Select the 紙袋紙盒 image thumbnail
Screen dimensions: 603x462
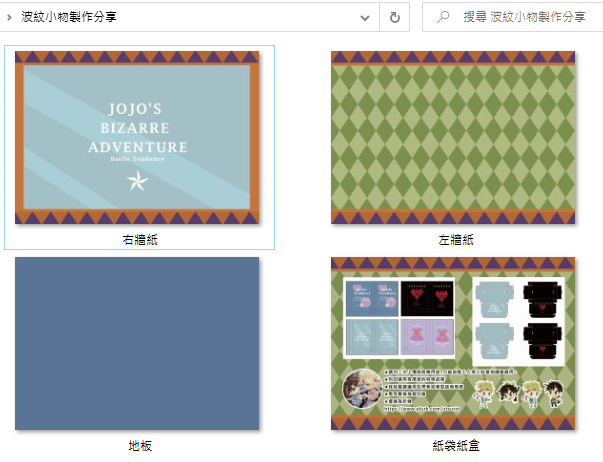click(x=453, y=344)
